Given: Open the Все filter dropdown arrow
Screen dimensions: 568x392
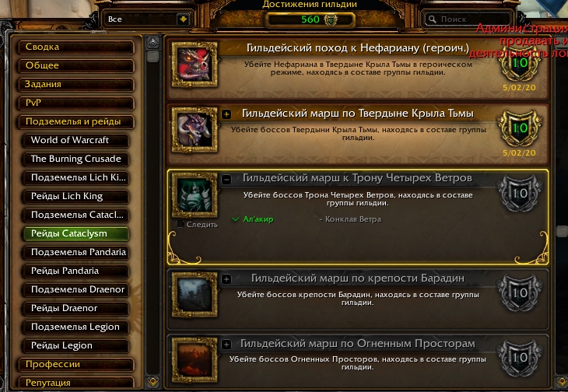Looking at the screenshot, I should [184, 19].
